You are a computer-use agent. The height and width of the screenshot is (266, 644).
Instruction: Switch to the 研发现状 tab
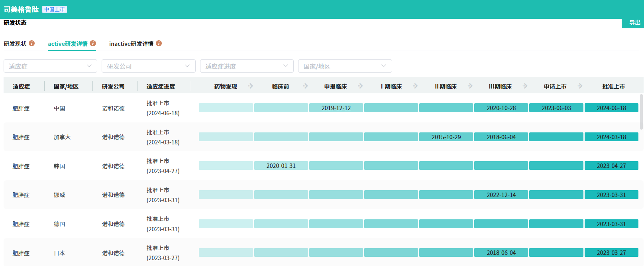point(15,44)
